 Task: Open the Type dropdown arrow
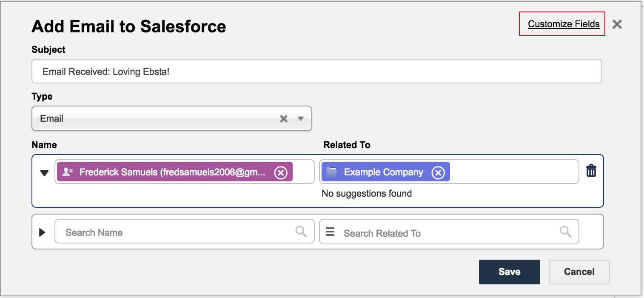tap(301, 119)
